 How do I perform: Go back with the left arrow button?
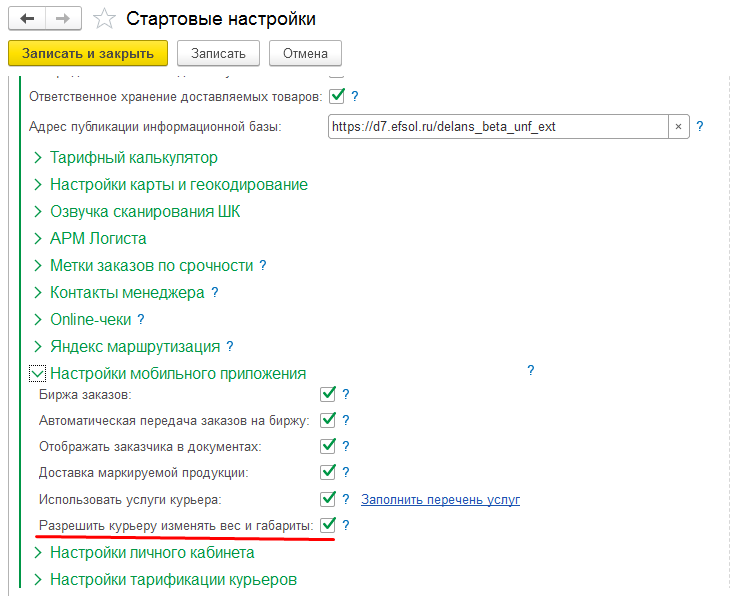point(27,19)
